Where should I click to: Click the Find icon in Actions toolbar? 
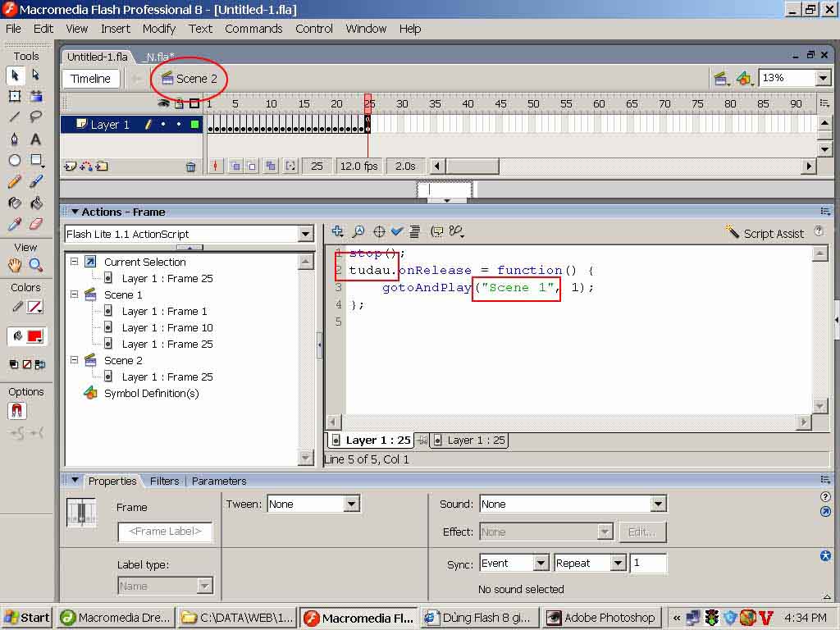click(x=358, y=231)
